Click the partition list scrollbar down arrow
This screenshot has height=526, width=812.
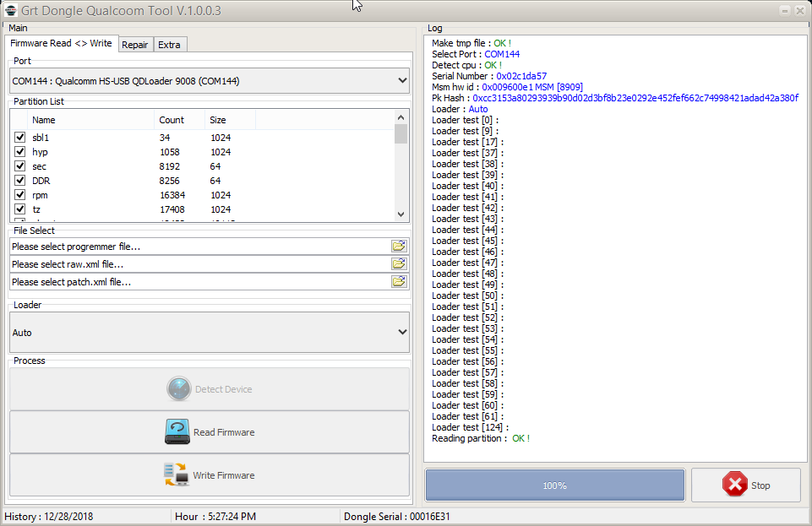click(x=401, y=214)
